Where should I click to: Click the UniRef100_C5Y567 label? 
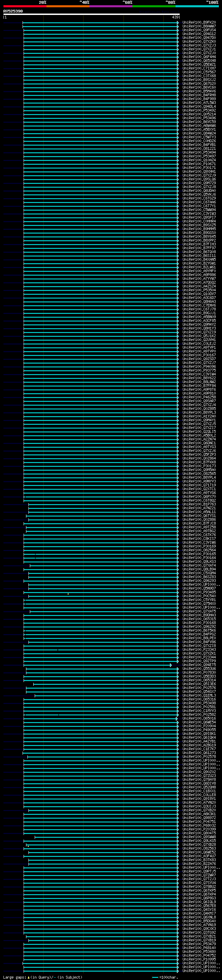(199, 72)
